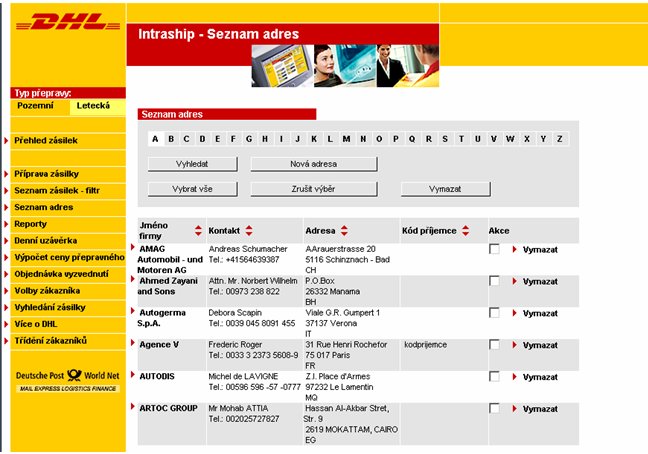Viewport: 648px width, 454px height.
Task: Filter addresses by letter M
Action: (346, 139)
